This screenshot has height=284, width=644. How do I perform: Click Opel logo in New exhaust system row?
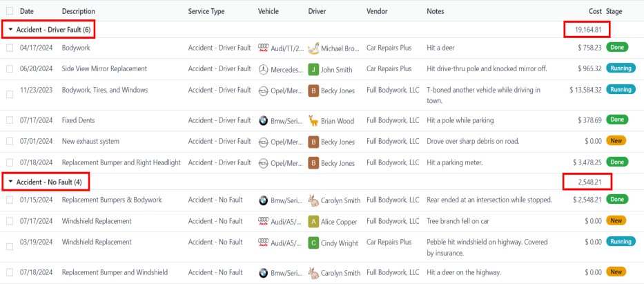coord(263,142)
